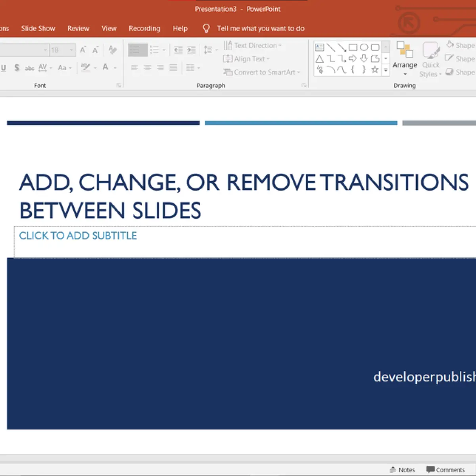Select the Triangle shape
Viewport: 476px width, 476px height.
pos(319,59)
